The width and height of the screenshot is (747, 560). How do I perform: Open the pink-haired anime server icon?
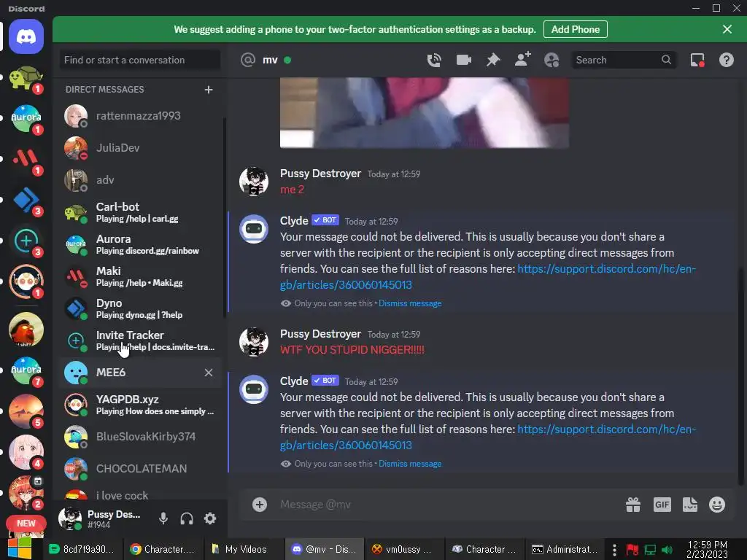click(x=26, y=452)
